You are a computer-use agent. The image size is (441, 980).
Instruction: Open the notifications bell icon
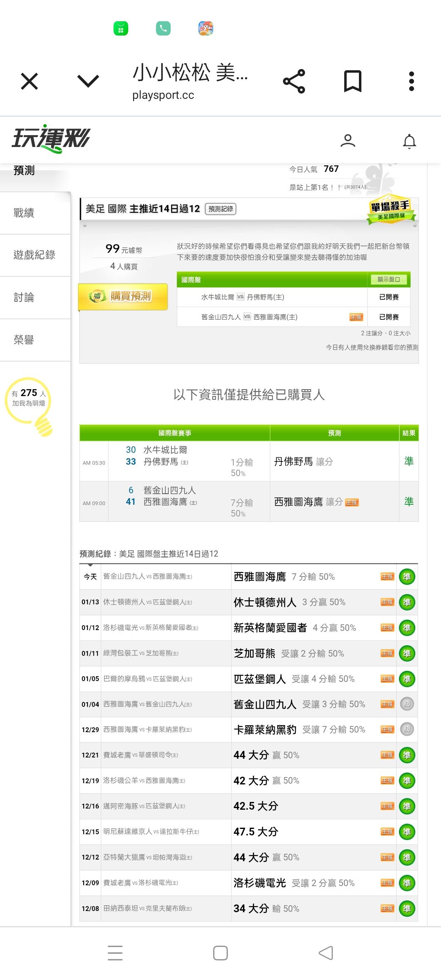coord(410,141)
